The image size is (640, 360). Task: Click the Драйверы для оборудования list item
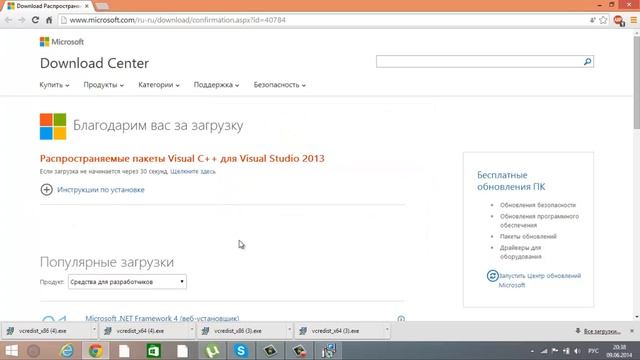[520, 252]
